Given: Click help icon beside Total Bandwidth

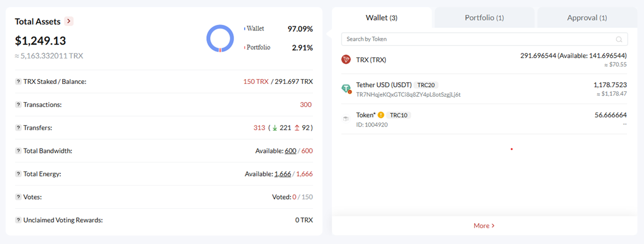Looking at the screenshot, I should pyautogui.click(x=18, y=151).
